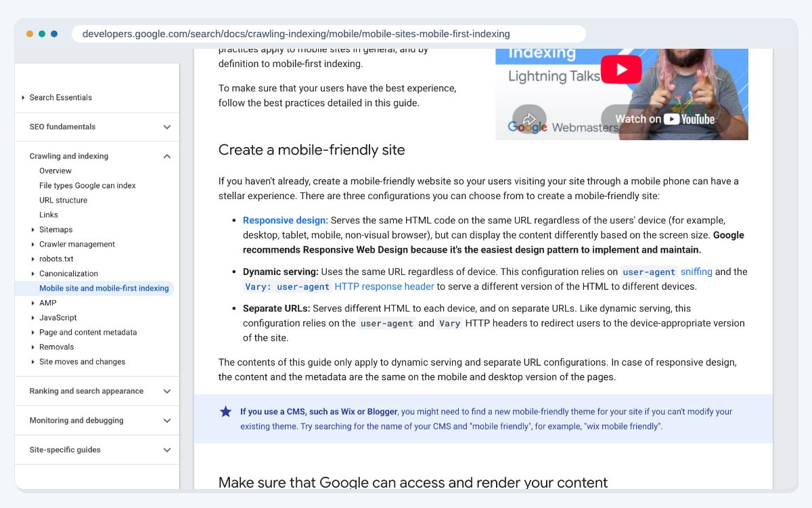Expand the Removals triangle
Viewport: 812px width, 508px height.
(x=32, y=347)
